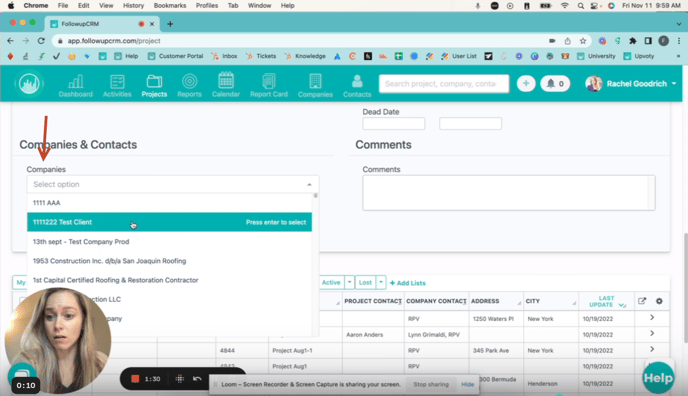688x396 pixels.
Task: Open the Reports section
Action: point(189,85)
